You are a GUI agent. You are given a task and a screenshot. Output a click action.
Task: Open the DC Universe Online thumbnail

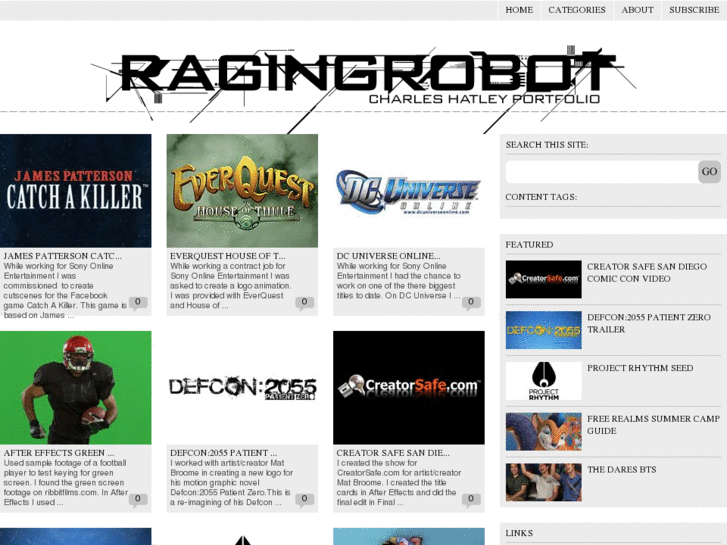[408, 191]
